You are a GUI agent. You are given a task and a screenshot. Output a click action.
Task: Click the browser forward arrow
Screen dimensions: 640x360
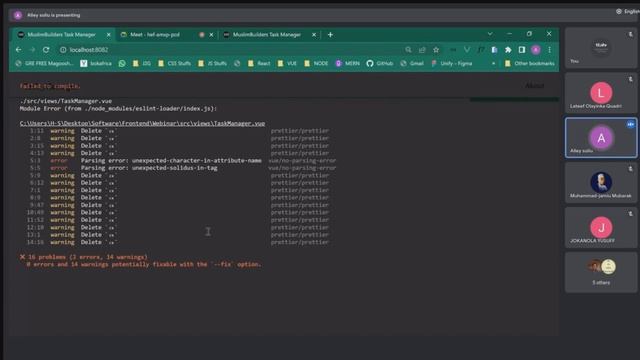(x=32, y=49)
